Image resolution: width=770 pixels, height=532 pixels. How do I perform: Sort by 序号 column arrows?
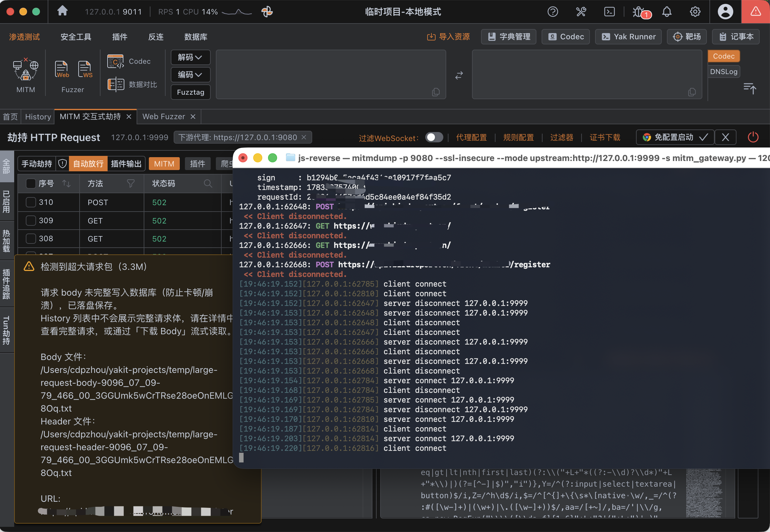tap(66, 183)
